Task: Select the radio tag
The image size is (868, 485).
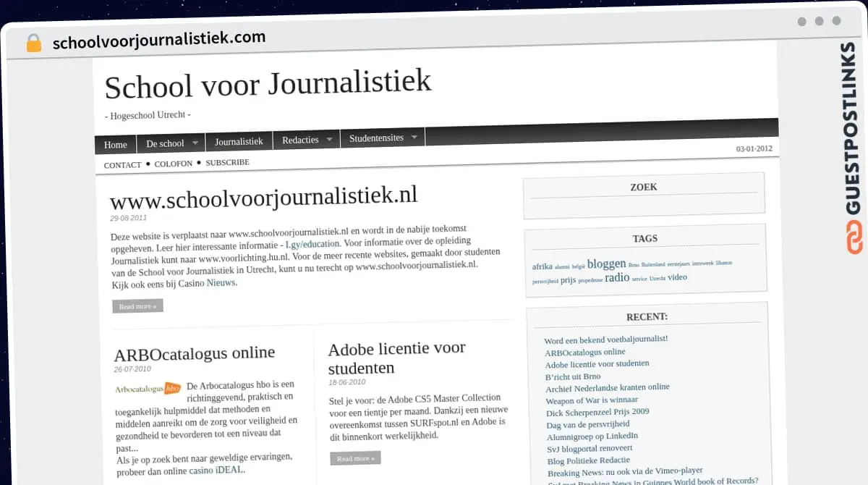Action: tap(617, 277)
